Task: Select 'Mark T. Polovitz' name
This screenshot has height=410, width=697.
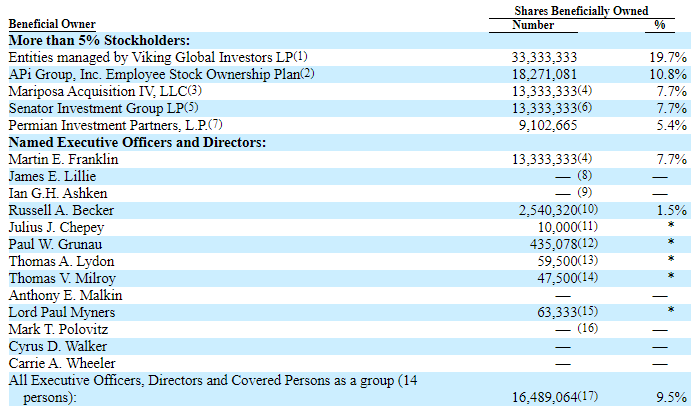Action: click(x=58, y=330)
